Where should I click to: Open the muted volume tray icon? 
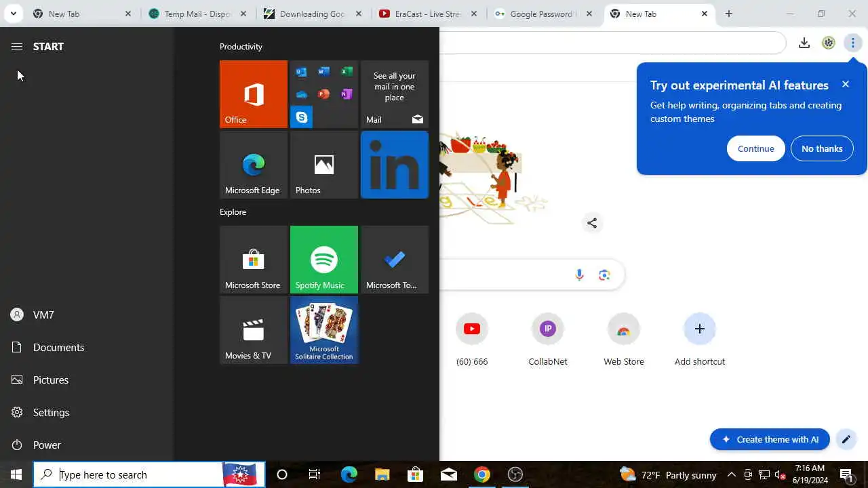(780, 474)
